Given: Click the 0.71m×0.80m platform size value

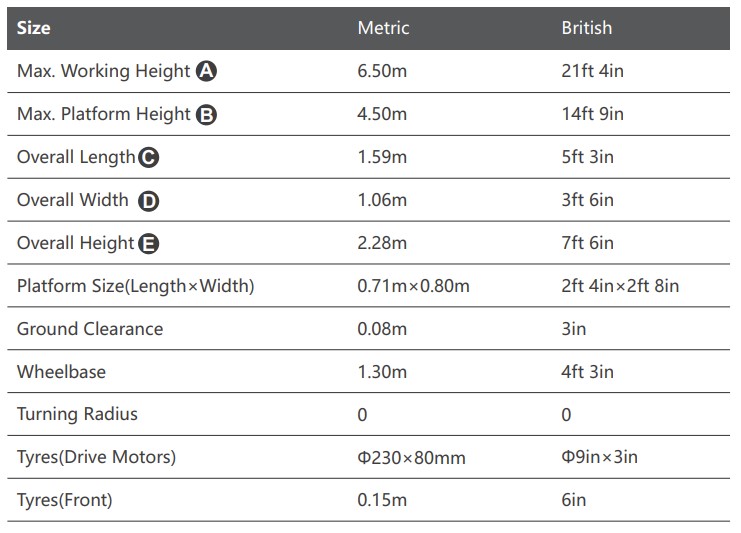Looking at the screenshot, I should [414, 286].
